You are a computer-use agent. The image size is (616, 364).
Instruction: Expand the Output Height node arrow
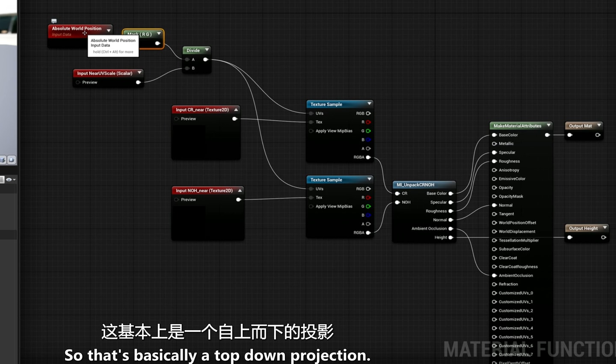(604, 228)
